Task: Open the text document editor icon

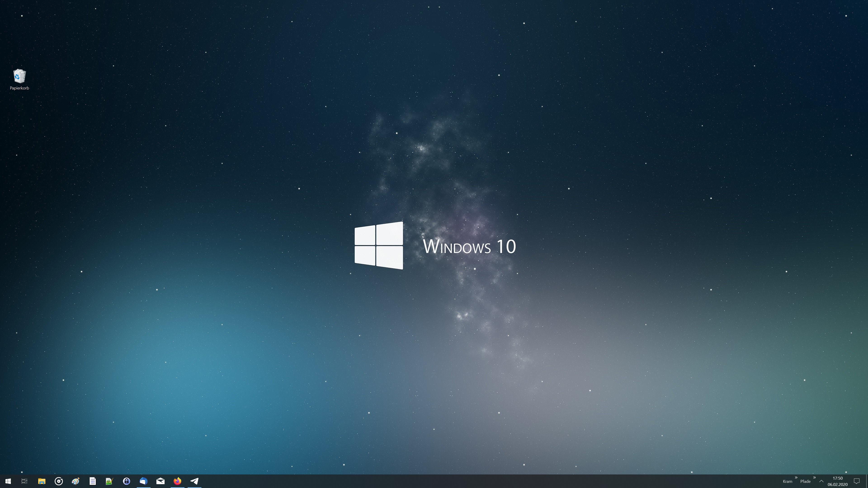Action: coord(93,481)
